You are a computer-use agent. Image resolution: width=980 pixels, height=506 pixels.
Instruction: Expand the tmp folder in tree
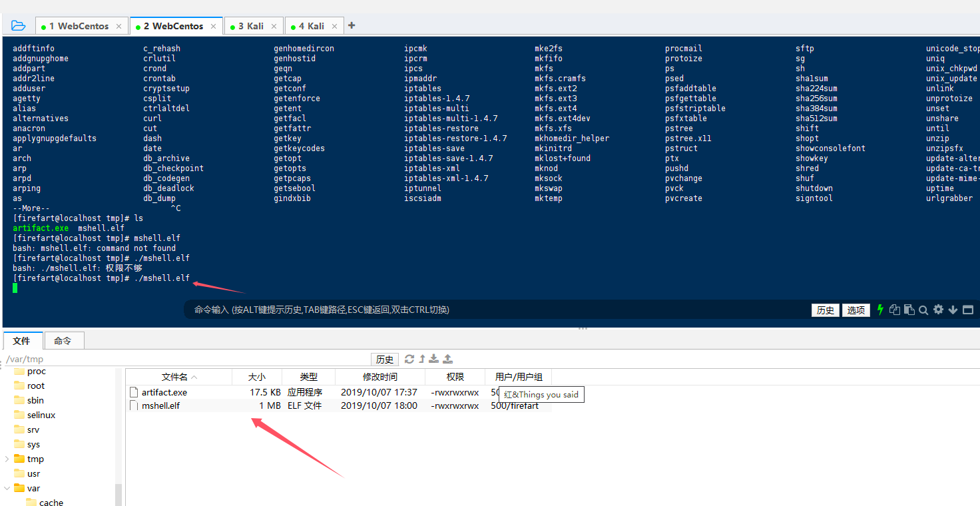click(7, 459)
